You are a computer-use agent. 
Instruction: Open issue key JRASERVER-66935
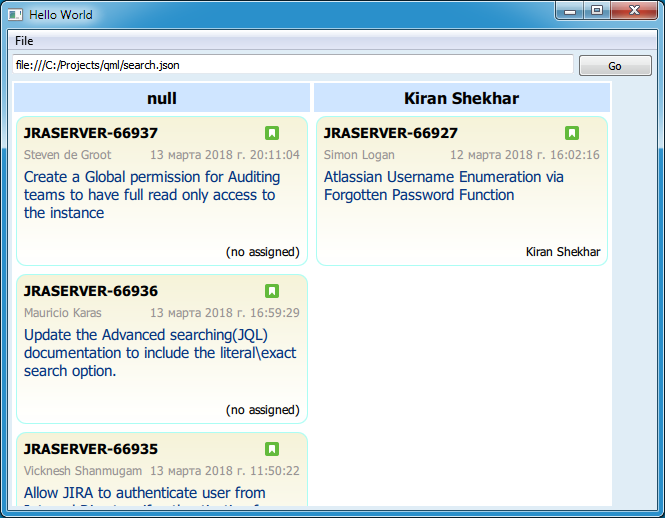tap(91, 449)
